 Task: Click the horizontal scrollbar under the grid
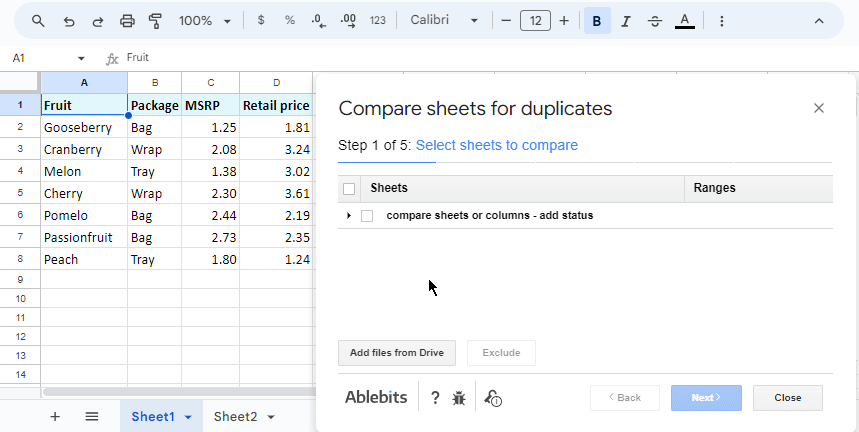pos(179,392)
